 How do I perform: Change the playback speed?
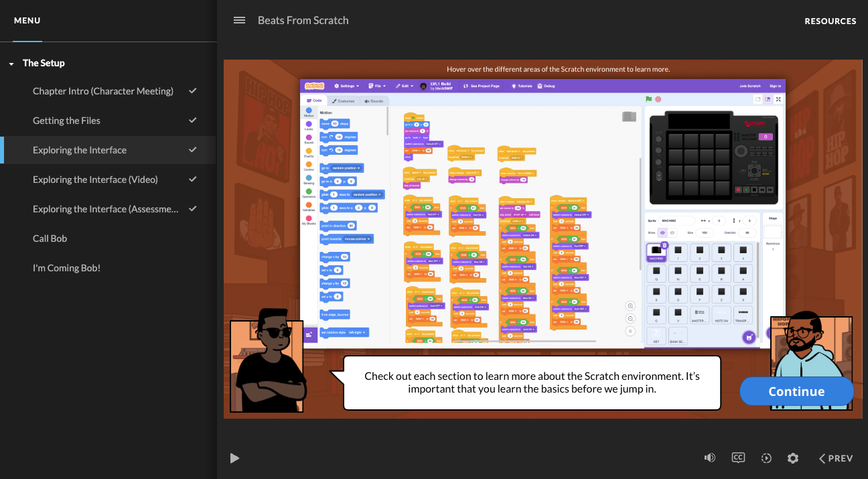pos(766,458)
